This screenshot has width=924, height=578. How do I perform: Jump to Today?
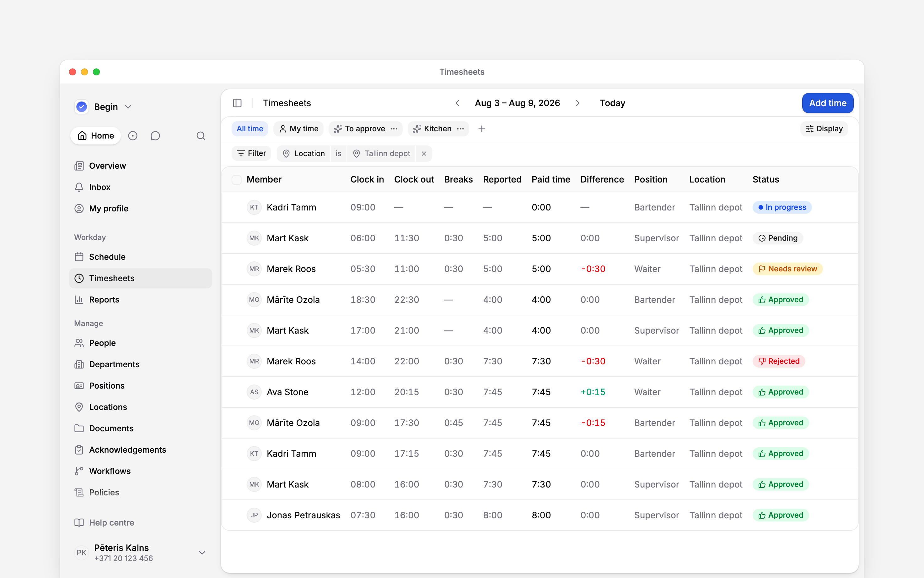point(612,103)
